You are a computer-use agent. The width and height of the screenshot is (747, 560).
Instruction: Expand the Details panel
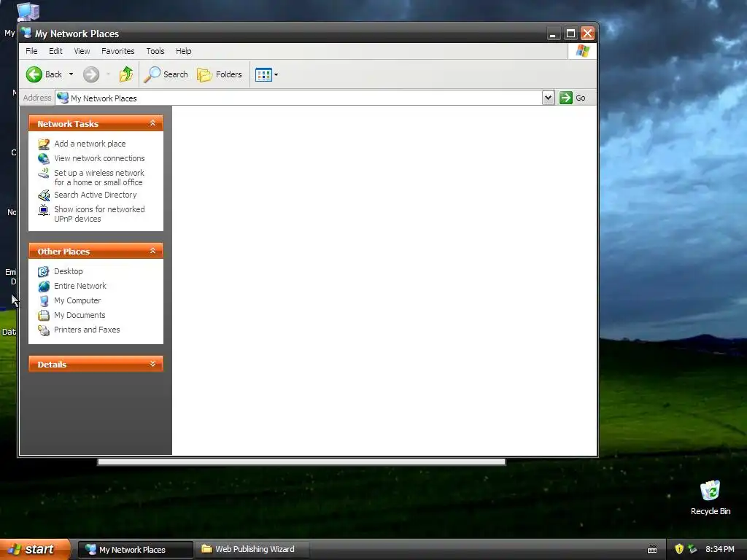point(153,364)
